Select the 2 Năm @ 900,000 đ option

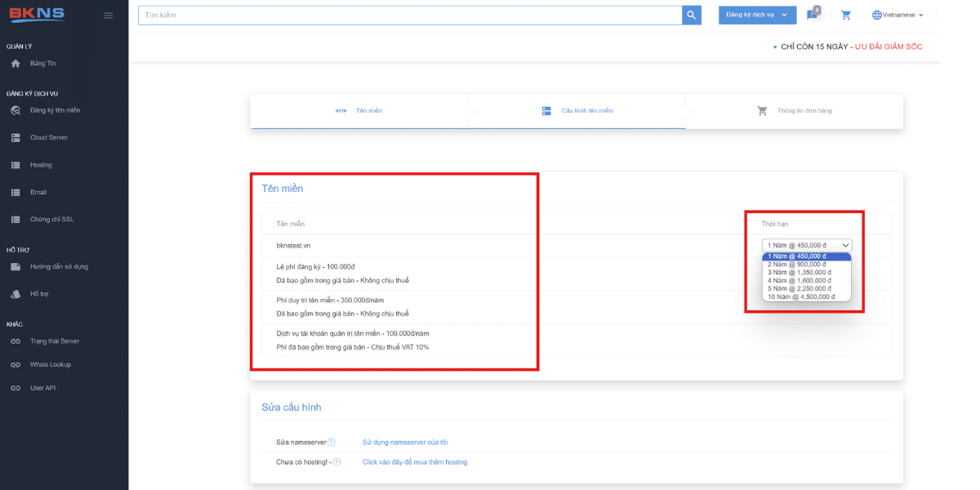[796, 265]
